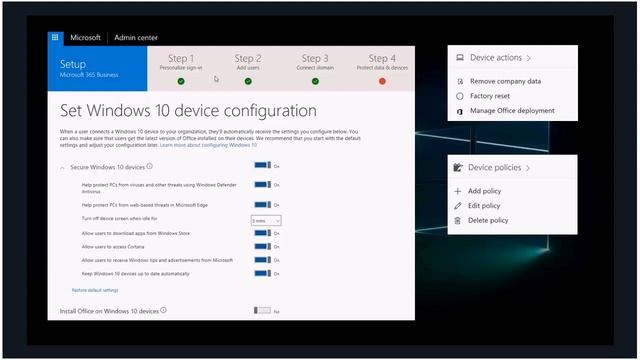Select the Step 4 Protect data & devices tab
This screenshot has width=640, height=360.
click(382, 69)
